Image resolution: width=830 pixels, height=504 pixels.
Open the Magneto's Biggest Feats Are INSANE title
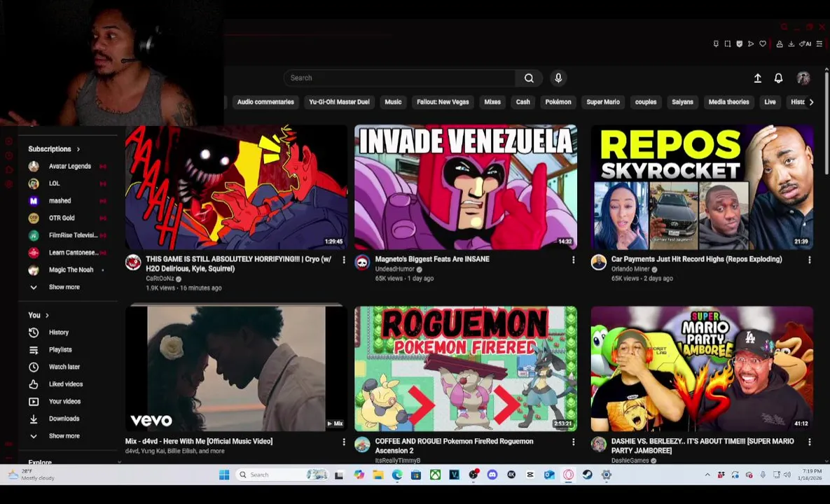[x=432, y=259]
